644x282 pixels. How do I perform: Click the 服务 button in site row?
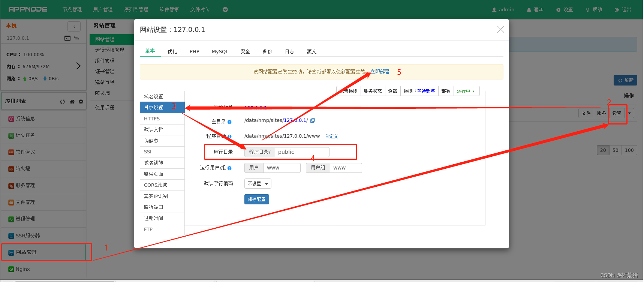pyautogui.click(x=601, y=113)
